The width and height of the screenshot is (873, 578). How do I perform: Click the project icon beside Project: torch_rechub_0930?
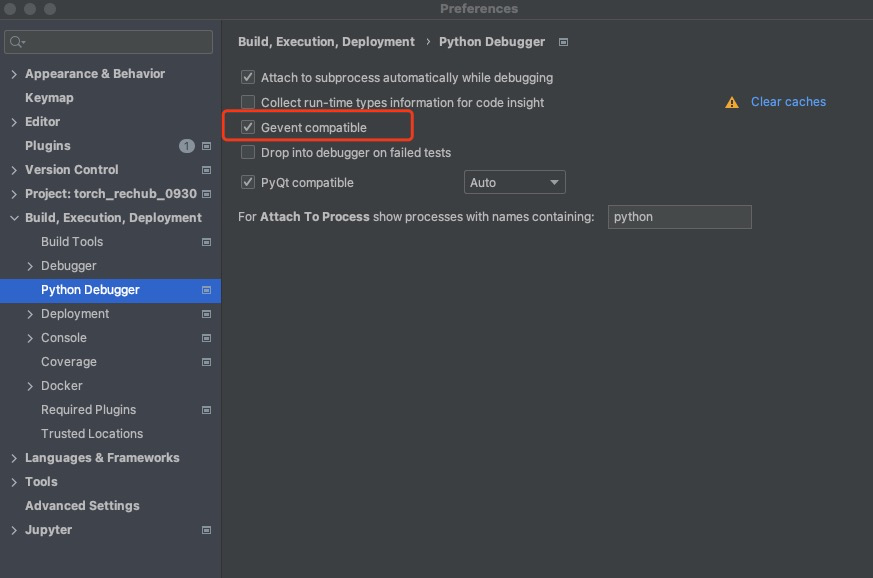[x=206, y=194]
